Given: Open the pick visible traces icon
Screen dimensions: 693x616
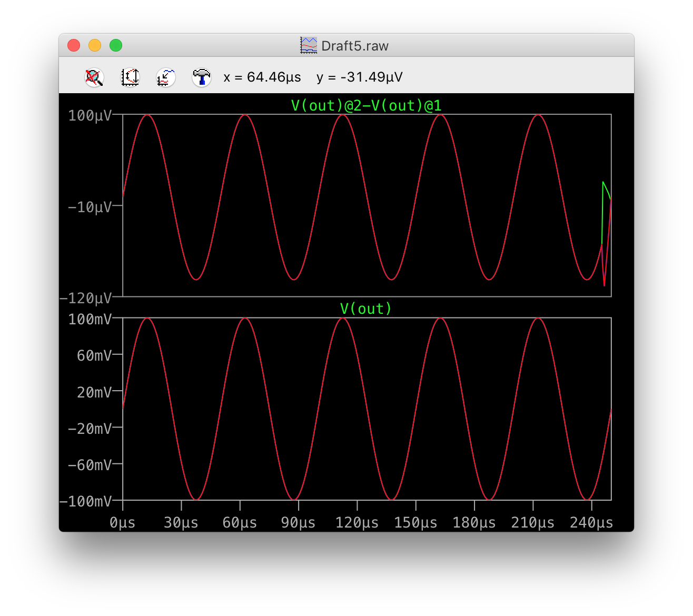Looking at the screenshot, I should tap(166, 77).
